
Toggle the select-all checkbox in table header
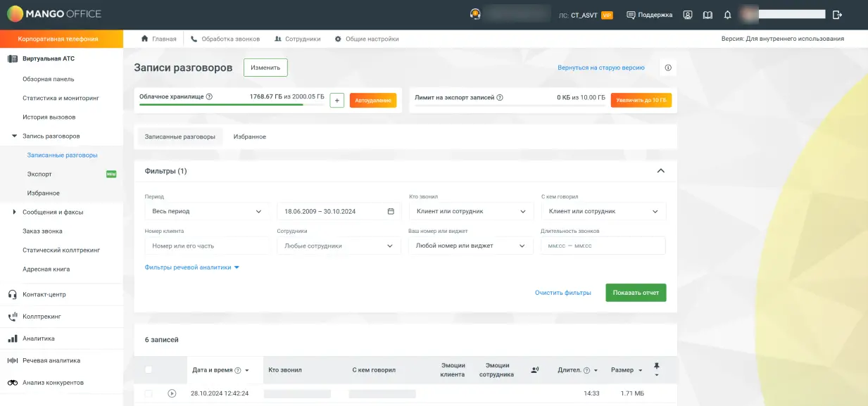tap(148, 369)
